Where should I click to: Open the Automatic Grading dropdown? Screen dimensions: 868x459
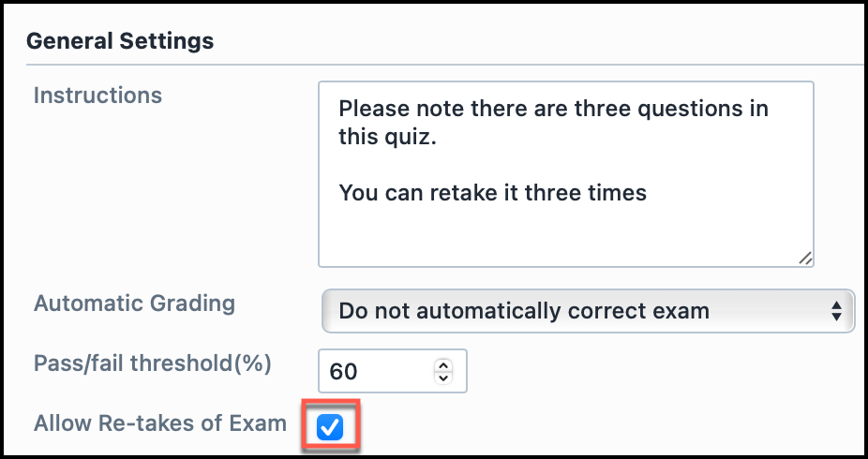click(587, 311)
